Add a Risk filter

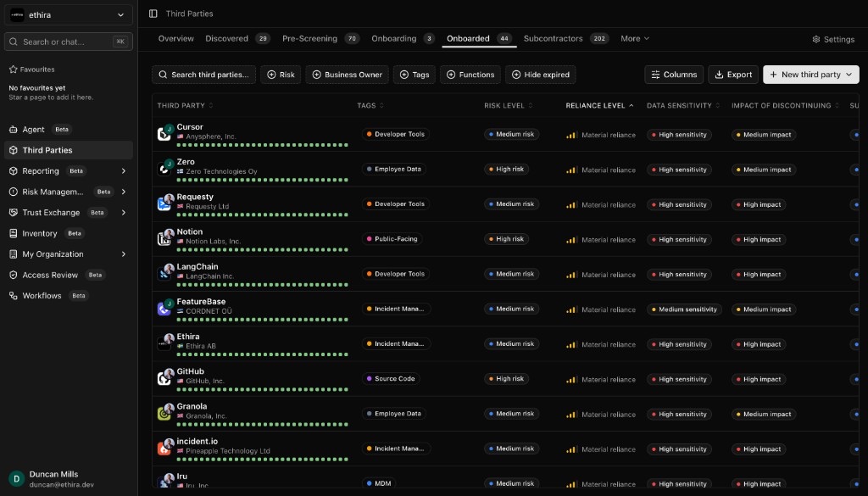281,75
